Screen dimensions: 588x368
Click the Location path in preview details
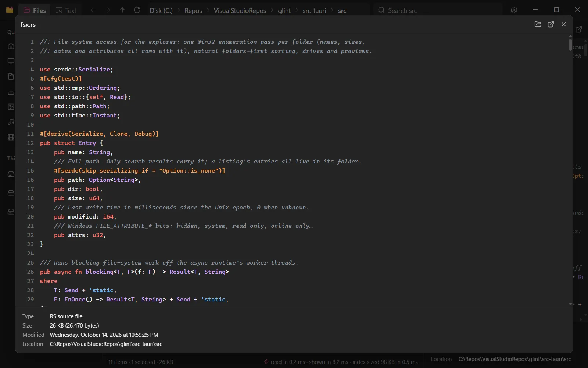[106, 344]
